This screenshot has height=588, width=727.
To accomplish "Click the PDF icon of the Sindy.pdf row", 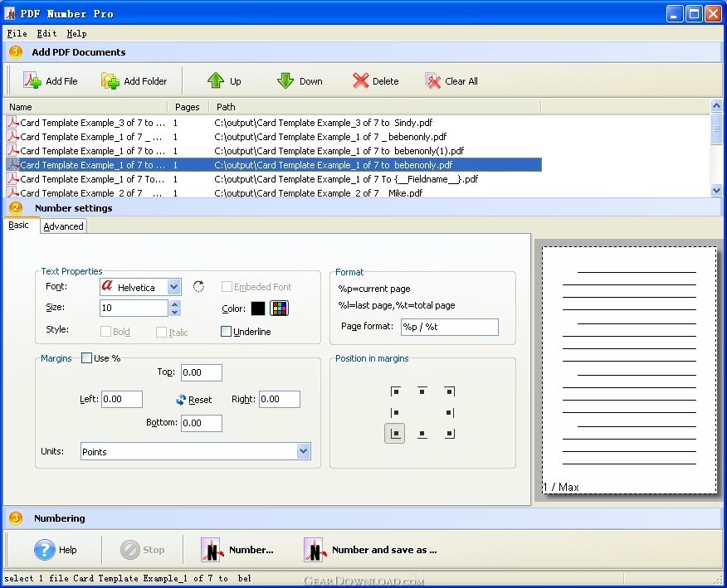I will coord(12,122).
